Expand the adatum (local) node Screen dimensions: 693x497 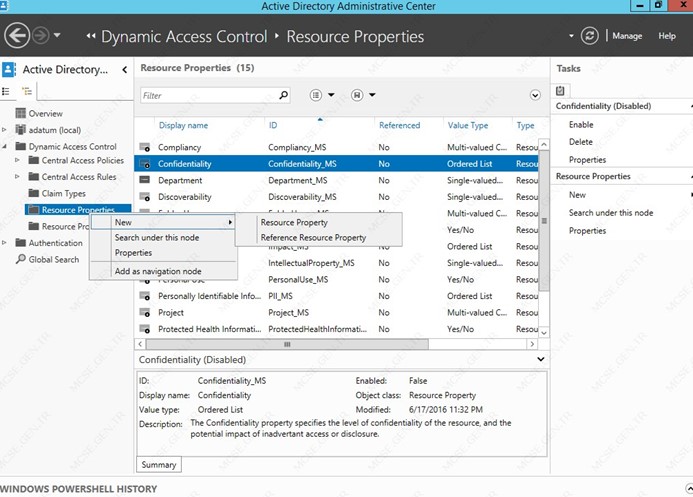coord(4,130)
